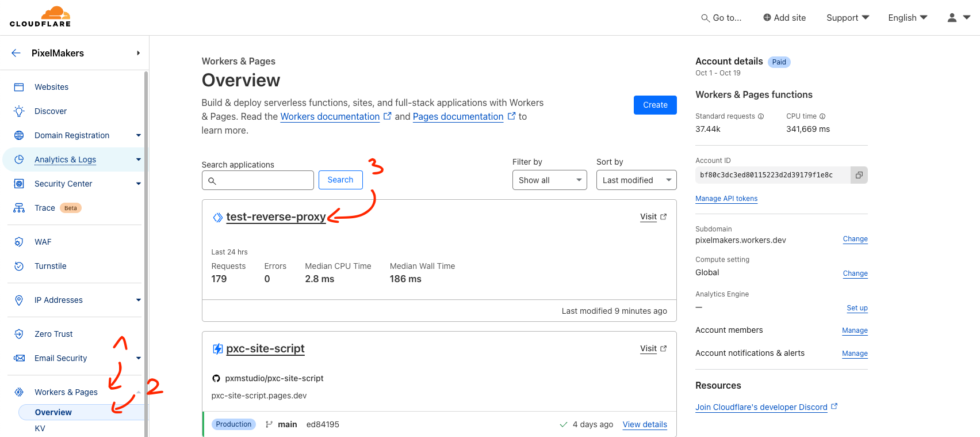Image resolution: width=980 pixels, height=437 pixels.
Task: Click the IP Addresses pin icon
Action: (19, 300)
